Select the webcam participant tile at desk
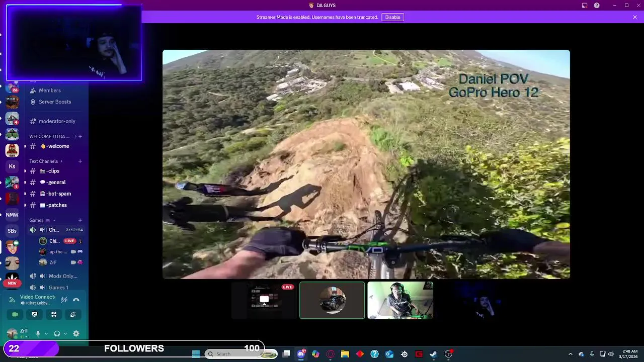The height and width of the screenshot is (362, 644). 400,300
